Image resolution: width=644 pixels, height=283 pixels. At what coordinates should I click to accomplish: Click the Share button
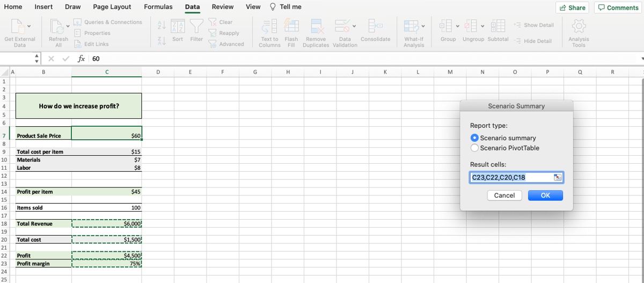[572, 8]
